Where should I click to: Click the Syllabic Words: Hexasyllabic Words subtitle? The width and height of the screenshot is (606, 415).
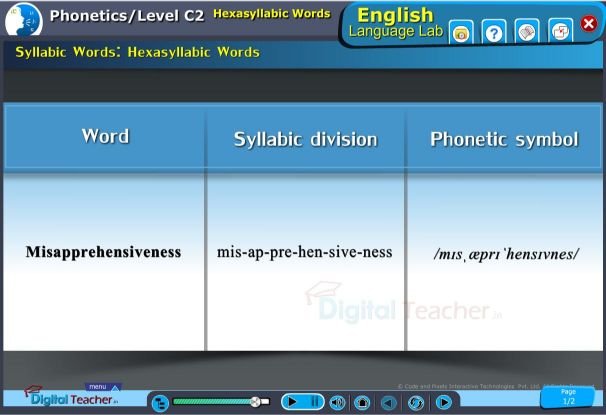(138, 52)
